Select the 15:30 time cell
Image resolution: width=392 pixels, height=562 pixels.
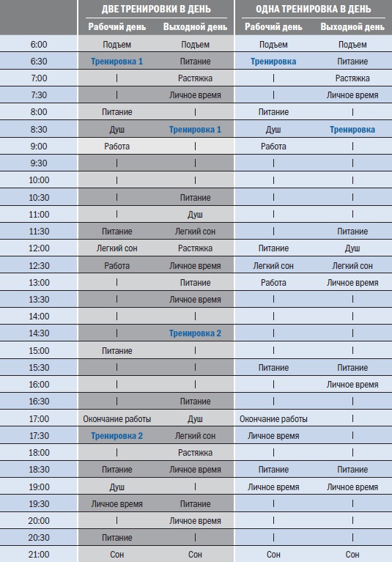pos(39,367)
